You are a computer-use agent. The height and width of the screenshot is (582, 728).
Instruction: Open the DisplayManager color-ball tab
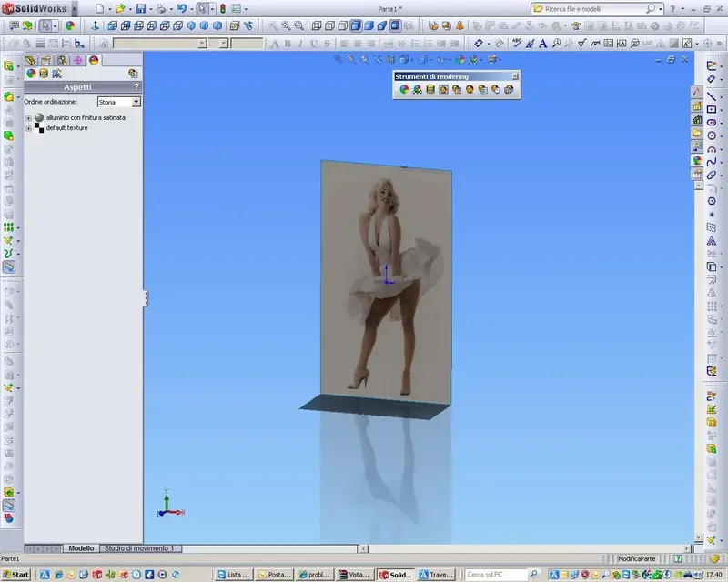click(94, 60)
